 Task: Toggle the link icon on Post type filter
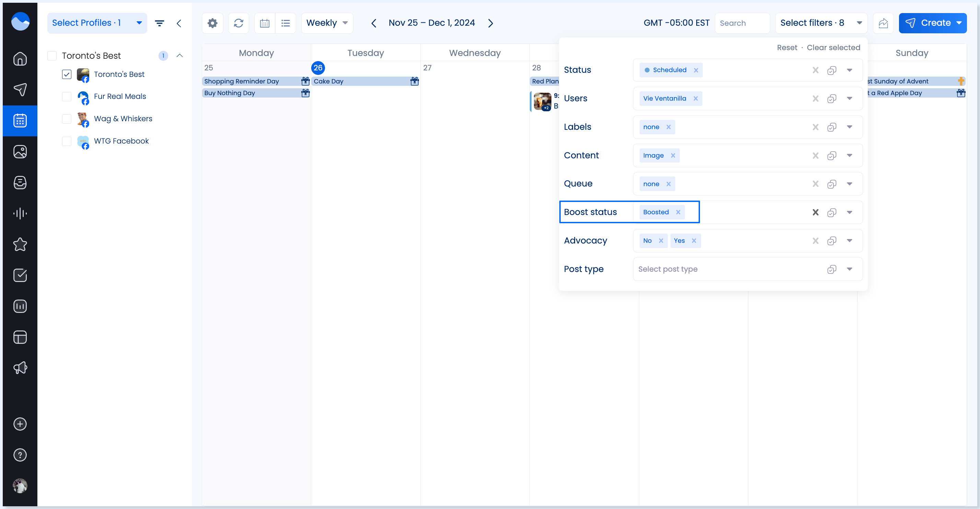pyautogui.click(x=832, y=269)
